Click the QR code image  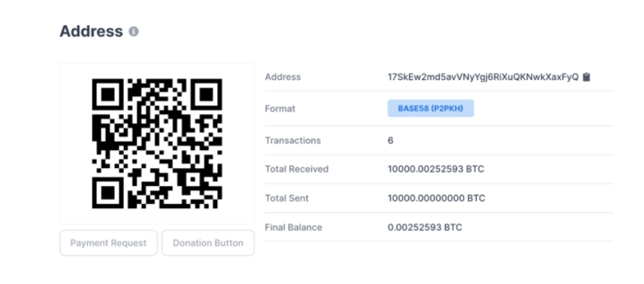(157, 143)
